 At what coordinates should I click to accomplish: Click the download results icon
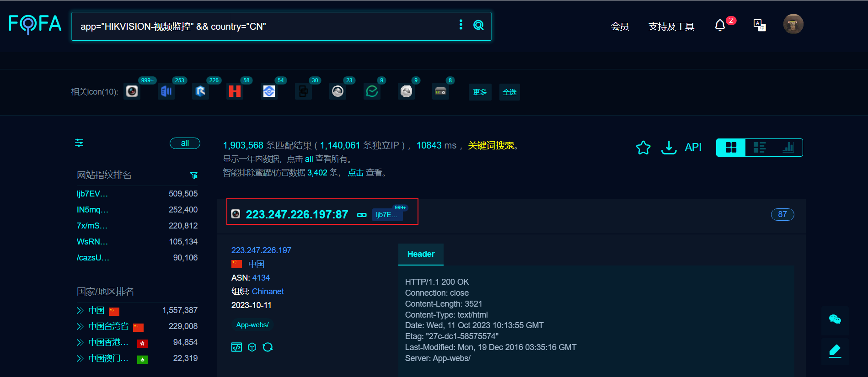[x=669, y=147]
